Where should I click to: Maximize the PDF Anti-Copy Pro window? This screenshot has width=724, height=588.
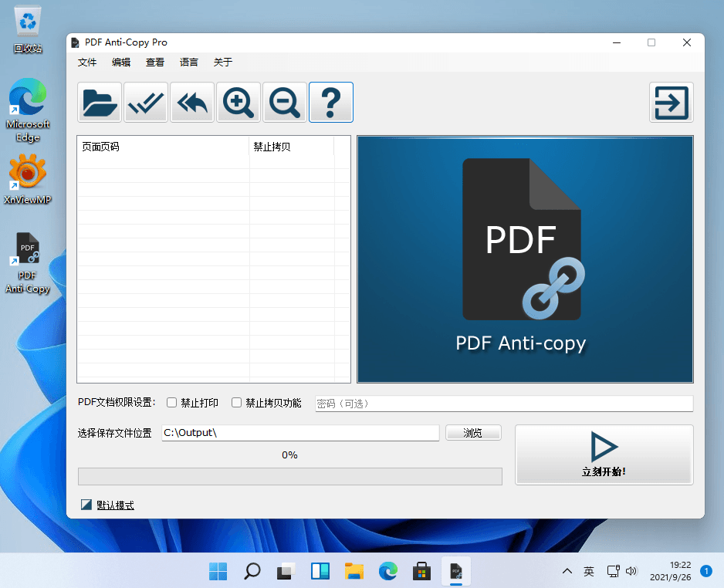click(651, 42)
